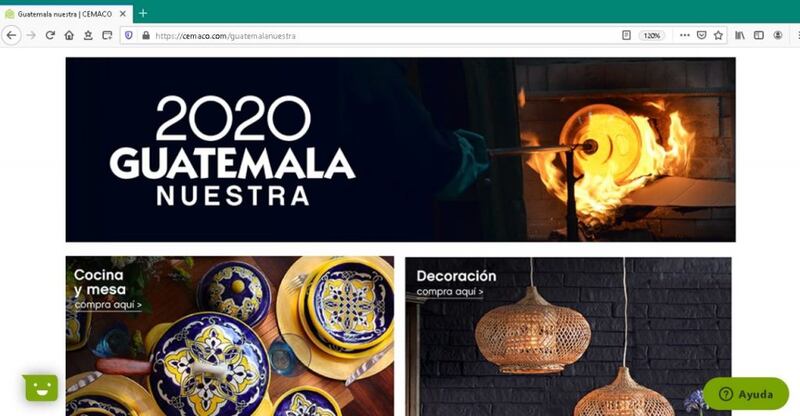Image resolution: width=800 pixels, height=416 pixels.
Task: Close the Guatemala nuestra tab
Action: (x=123, y=14)
